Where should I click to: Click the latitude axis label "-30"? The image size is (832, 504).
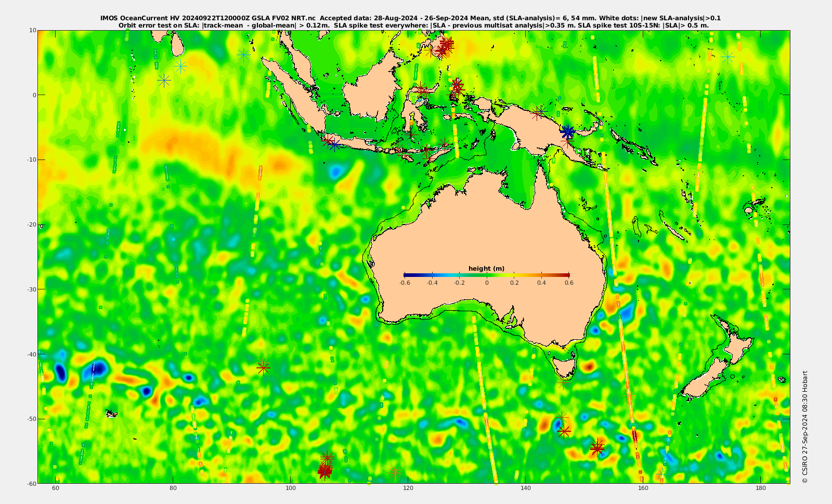click(x=31, y=289)
